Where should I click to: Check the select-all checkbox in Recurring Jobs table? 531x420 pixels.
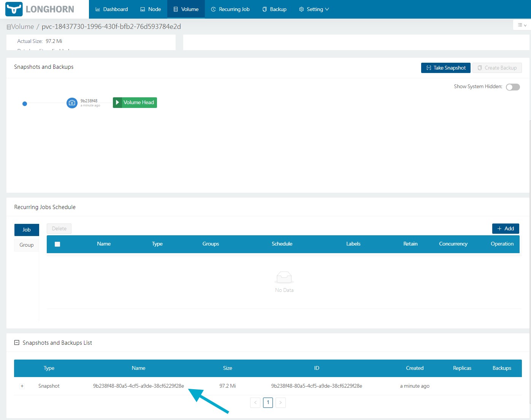point(57,244)
